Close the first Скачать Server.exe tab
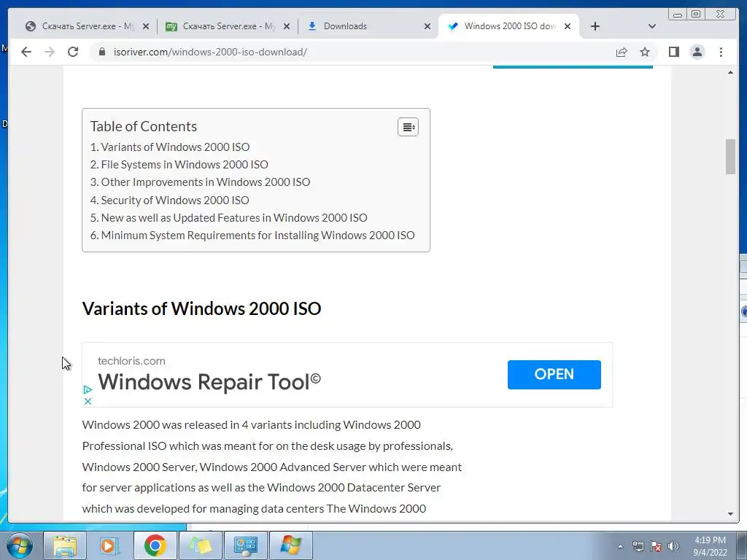Screen dimensions: 747x560 pyautogui.click(x=146, y=26)
